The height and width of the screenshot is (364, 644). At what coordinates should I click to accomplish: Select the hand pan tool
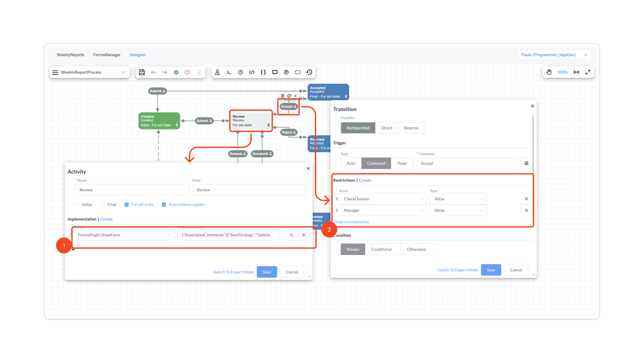549,72
